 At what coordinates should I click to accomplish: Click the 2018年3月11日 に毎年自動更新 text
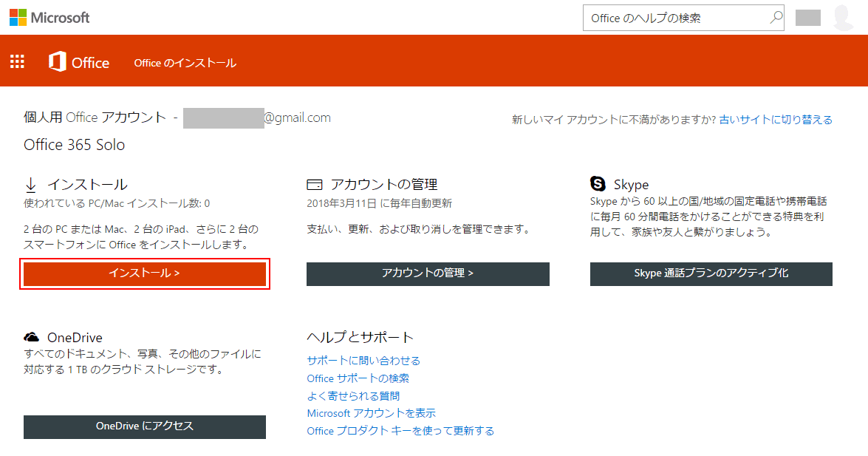coord(379,203)
